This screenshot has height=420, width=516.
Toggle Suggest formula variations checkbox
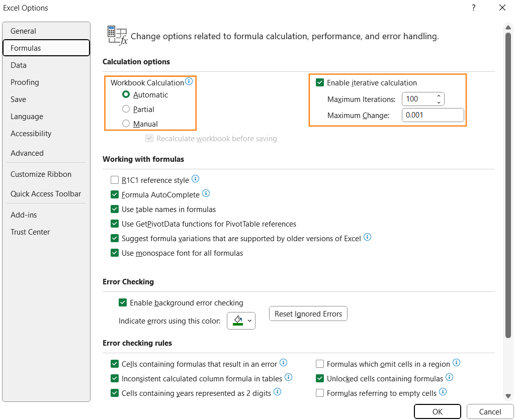pos(115,238)
